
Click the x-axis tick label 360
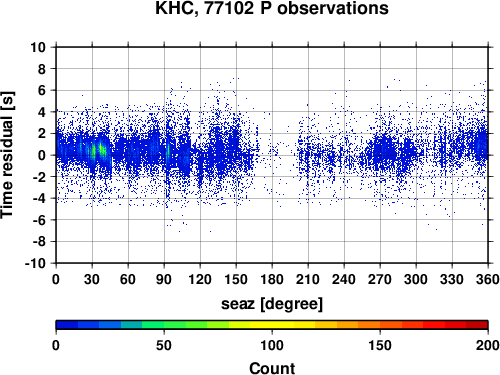click(488, 279)
